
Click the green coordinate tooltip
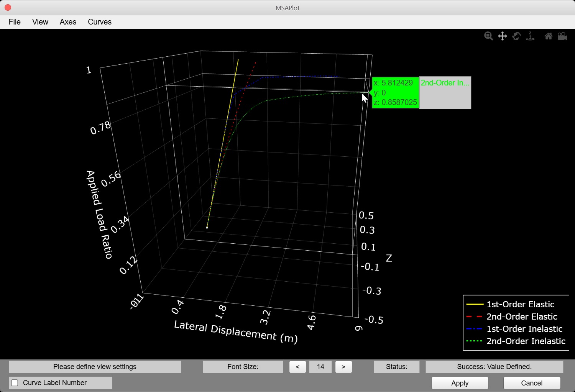click(395, 92)
